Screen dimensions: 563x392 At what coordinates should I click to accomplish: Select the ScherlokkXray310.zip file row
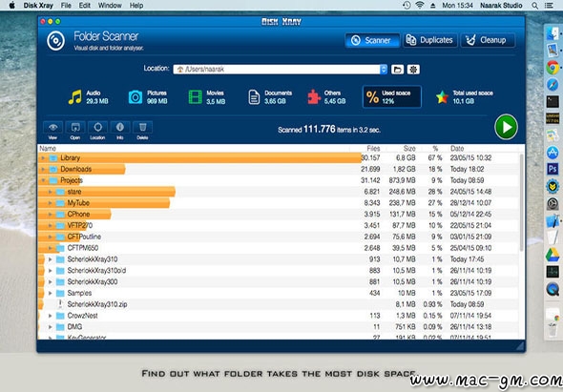click(x=279, y=304)
